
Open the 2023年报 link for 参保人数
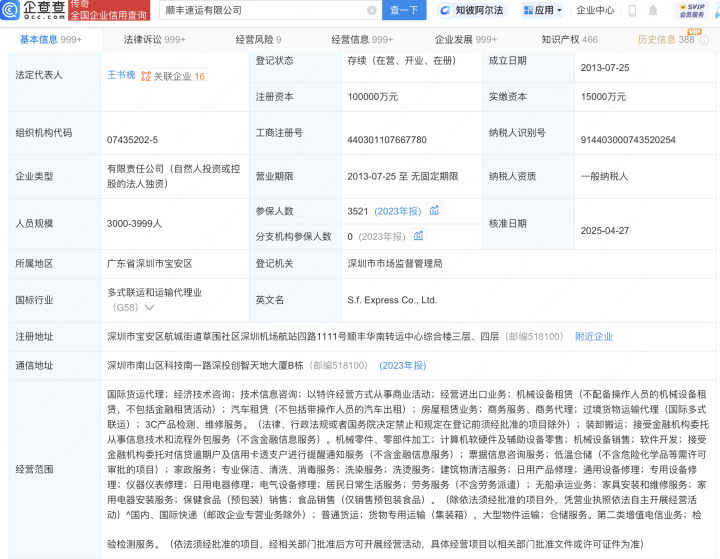click(x=400, y=211)
